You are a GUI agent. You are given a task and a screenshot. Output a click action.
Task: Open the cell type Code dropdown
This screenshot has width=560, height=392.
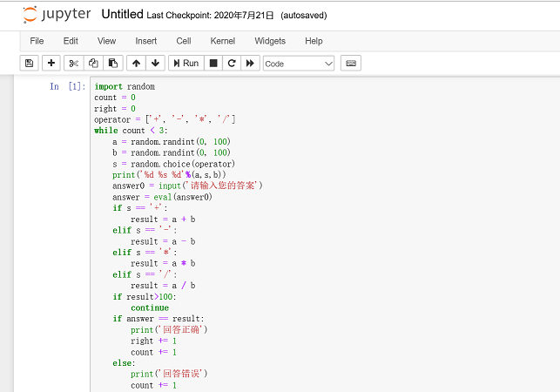pyautogui.click(x=299, y=64)
